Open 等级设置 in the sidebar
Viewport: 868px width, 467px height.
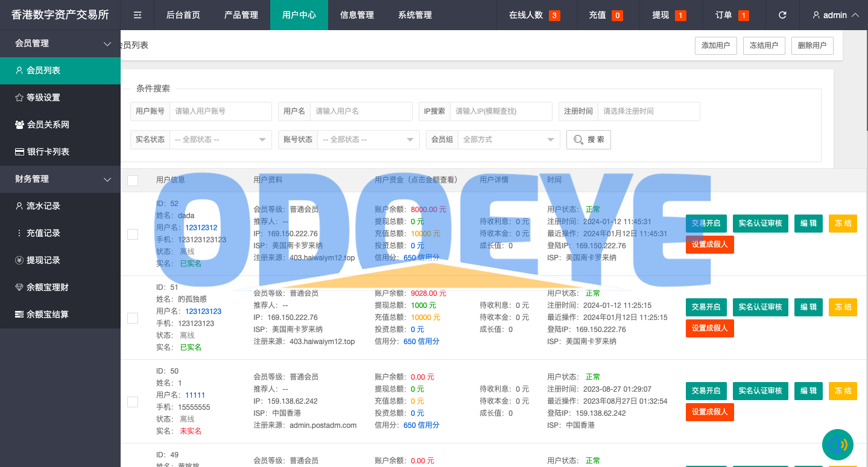pyautogui.click(x=60, y=98)
